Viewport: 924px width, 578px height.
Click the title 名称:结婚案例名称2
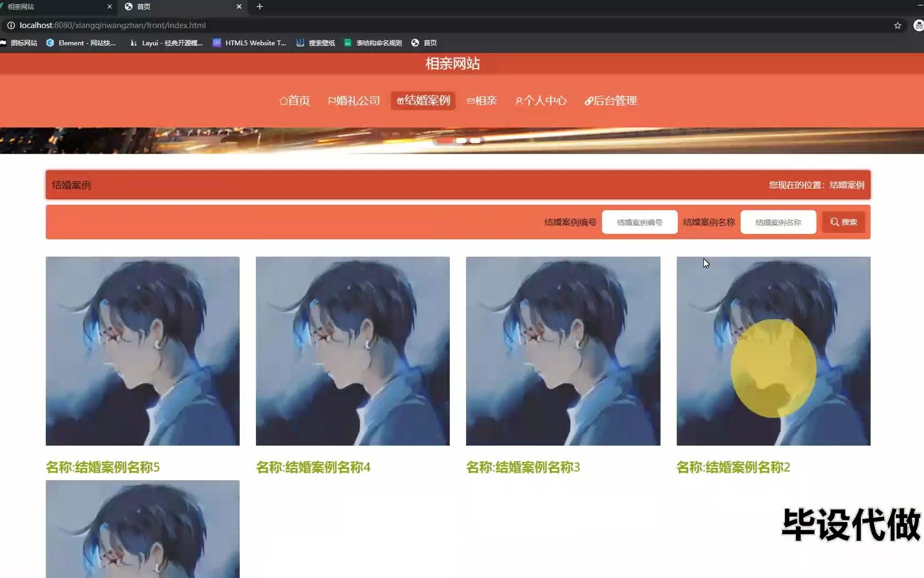click(x=733, y=467)
